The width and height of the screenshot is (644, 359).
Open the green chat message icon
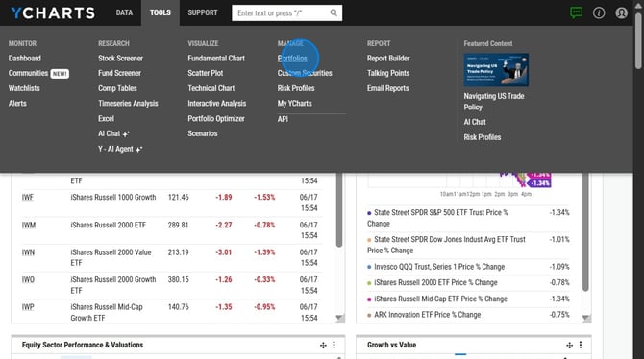pos(576,12)
